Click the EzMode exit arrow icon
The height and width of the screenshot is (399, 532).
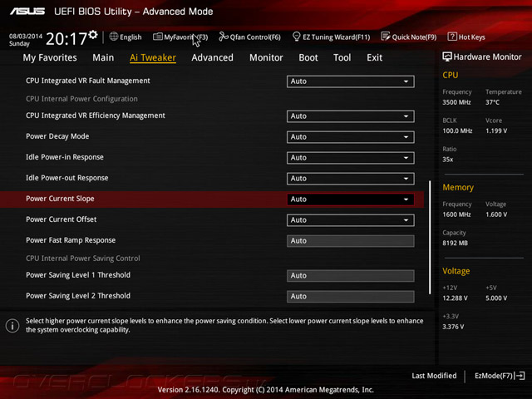tap(520, 376)
